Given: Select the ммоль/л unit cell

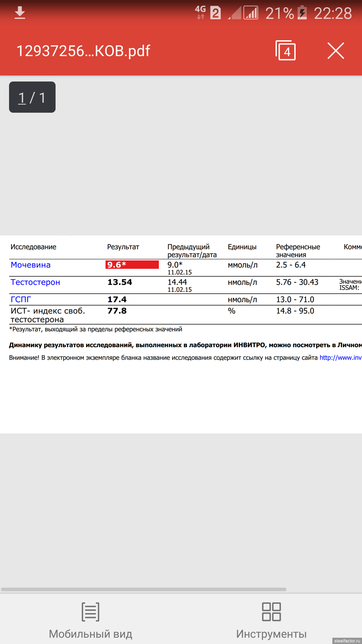Looking at the screenshot, I should (x=243, y=265).
